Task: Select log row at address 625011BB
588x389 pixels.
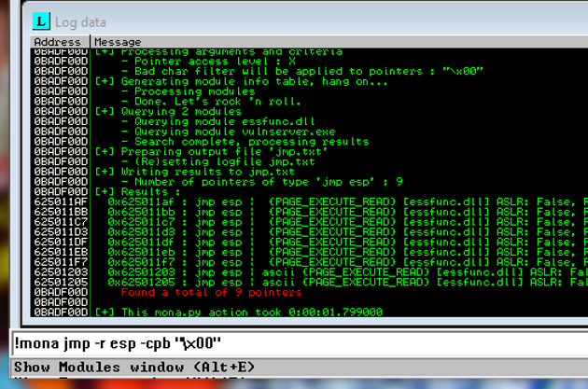Action: tap(61, 213)
